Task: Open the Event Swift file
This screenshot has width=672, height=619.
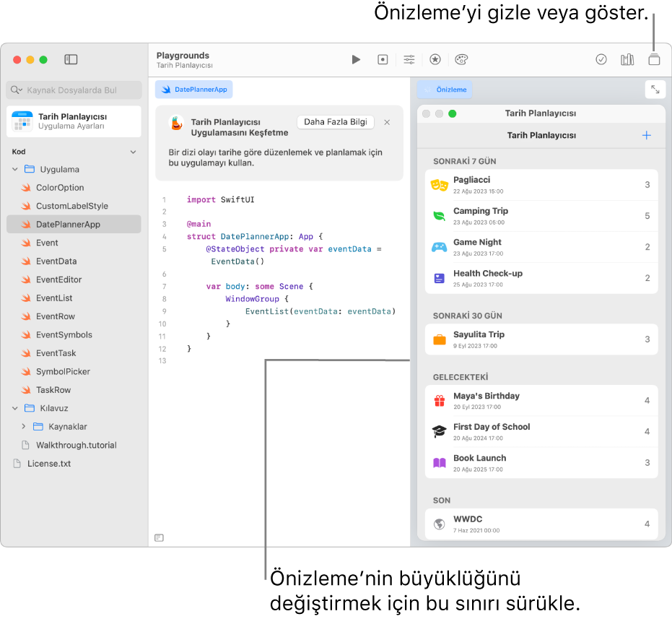Action: pos(74,243)
